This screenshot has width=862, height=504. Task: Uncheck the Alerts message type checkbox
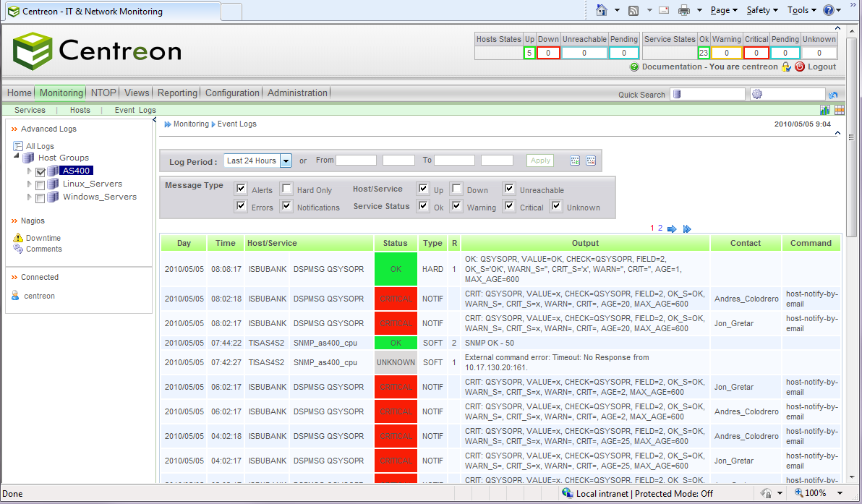241,189
